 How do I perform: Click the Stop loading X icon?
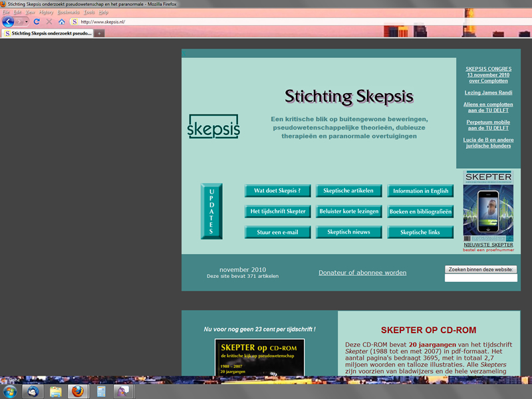pos(49,21)
